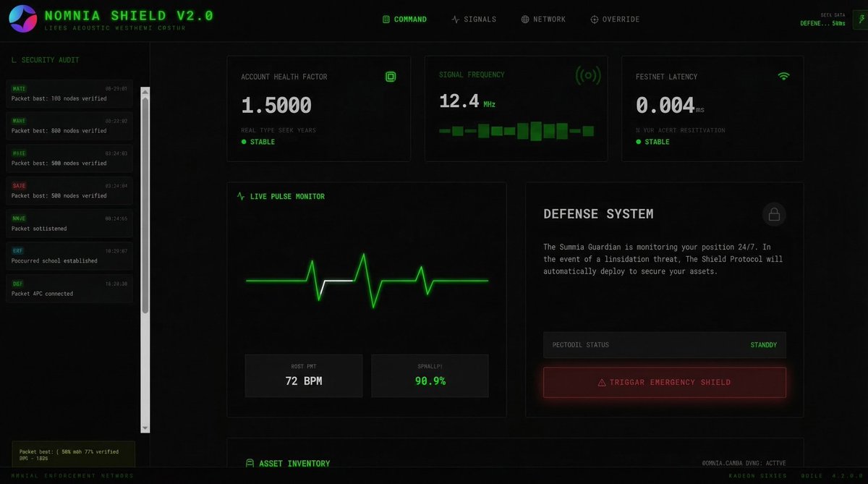Click the signal frequency bar chart
This screenshot has width=868, height=484.
516,131
